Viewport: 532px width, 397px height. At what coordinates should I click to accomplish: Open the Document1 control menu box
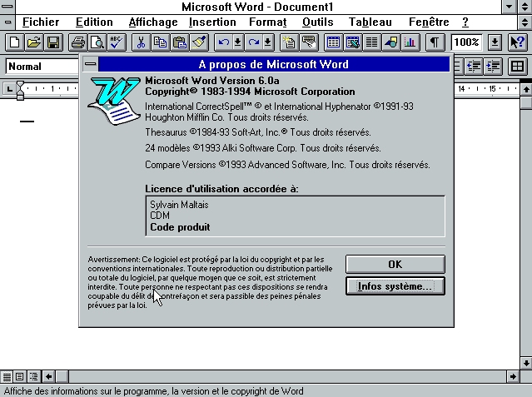point(7,22)
